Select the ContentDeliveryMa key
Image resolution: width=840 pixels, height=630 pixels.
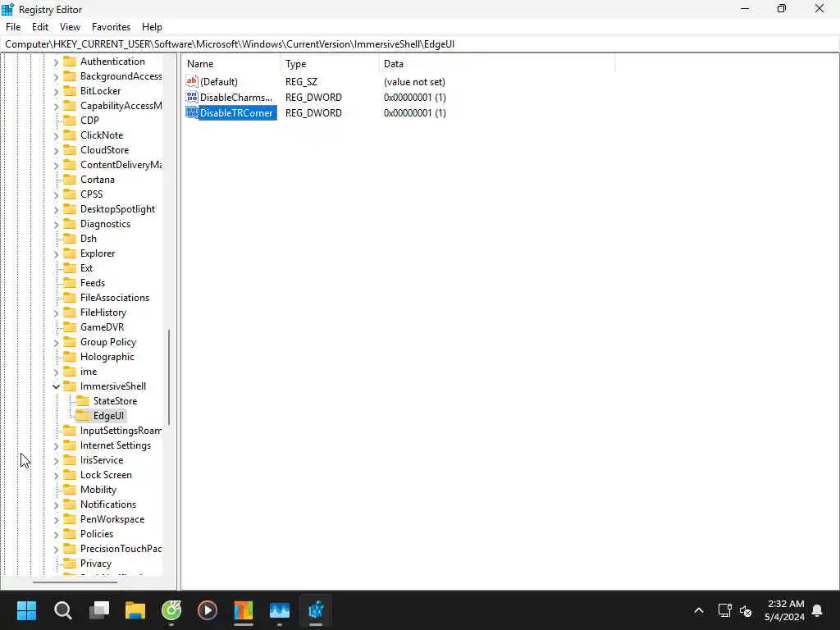[121, 164]
